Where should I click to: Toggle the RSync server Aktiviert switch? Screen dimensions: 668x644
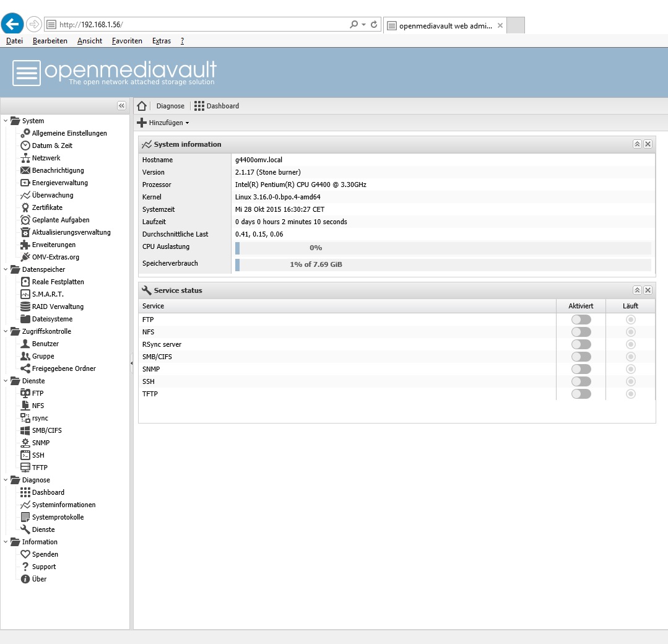[x=581, y=344]
